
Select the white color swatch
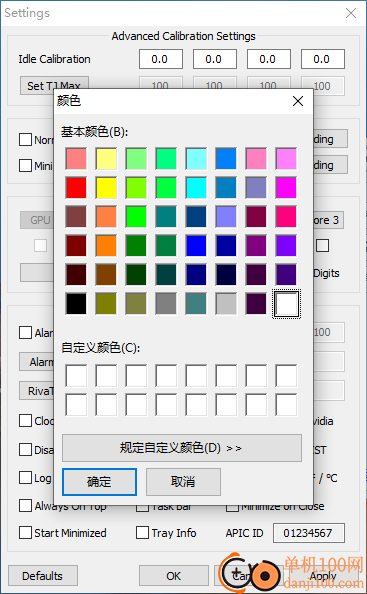pos(286,303)
